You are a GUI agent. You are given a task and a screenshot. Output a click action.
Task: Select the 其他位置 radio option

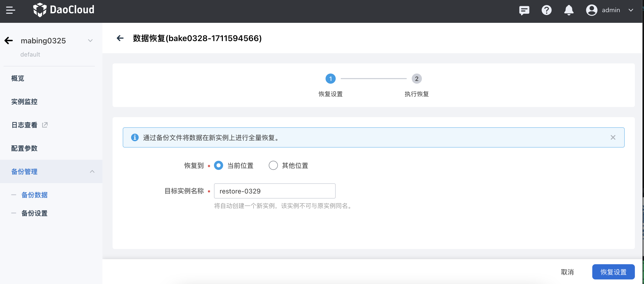click(273, 165)
